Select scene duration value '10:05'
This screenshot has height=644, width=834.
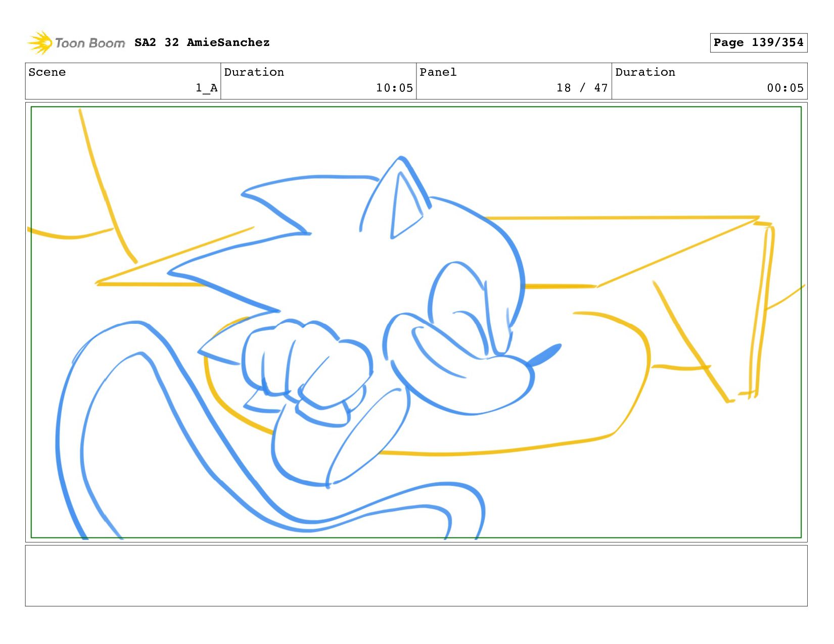(x=394, y=88)
